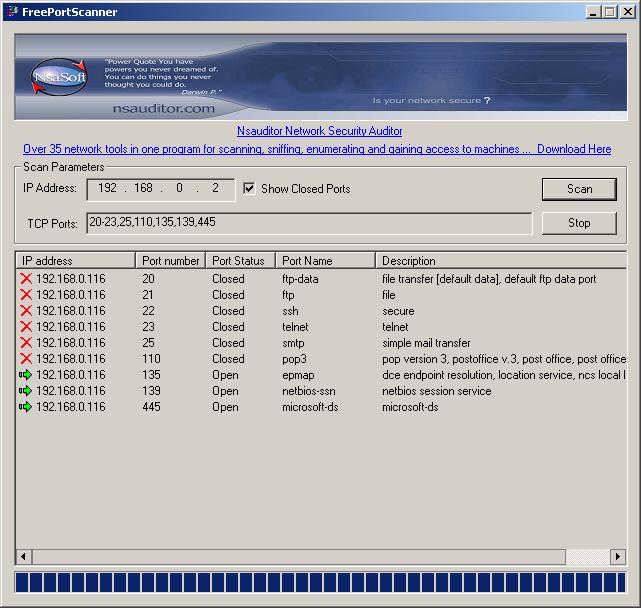Click Open status for port 139

225,391
